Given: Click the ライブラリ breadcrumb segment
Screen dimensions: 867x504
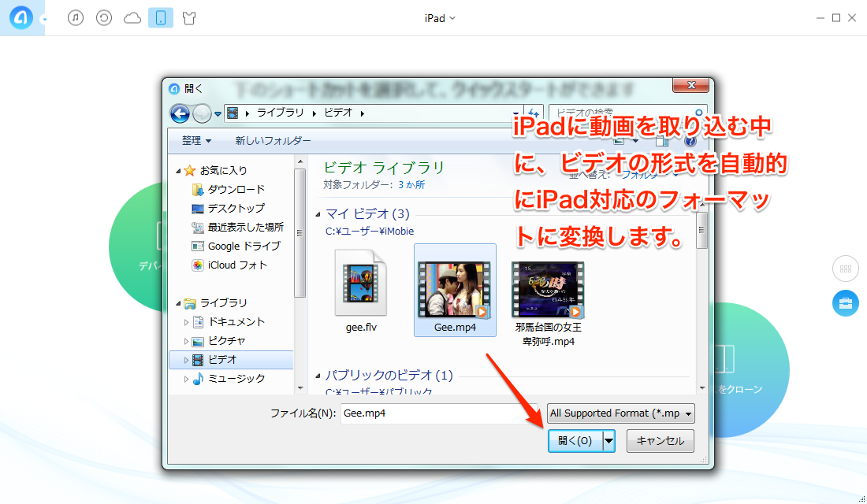Looking at the screenshot, I should pos(281,113).
